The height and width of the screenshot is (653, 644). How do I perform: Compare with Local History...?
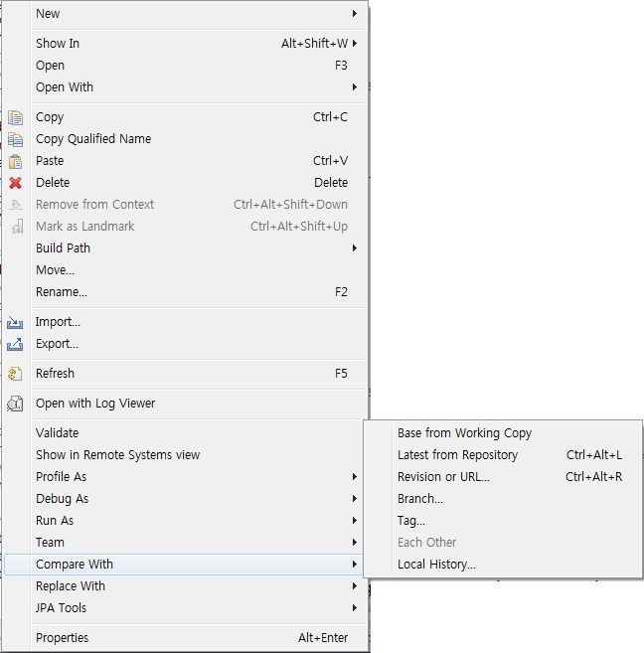503,565
